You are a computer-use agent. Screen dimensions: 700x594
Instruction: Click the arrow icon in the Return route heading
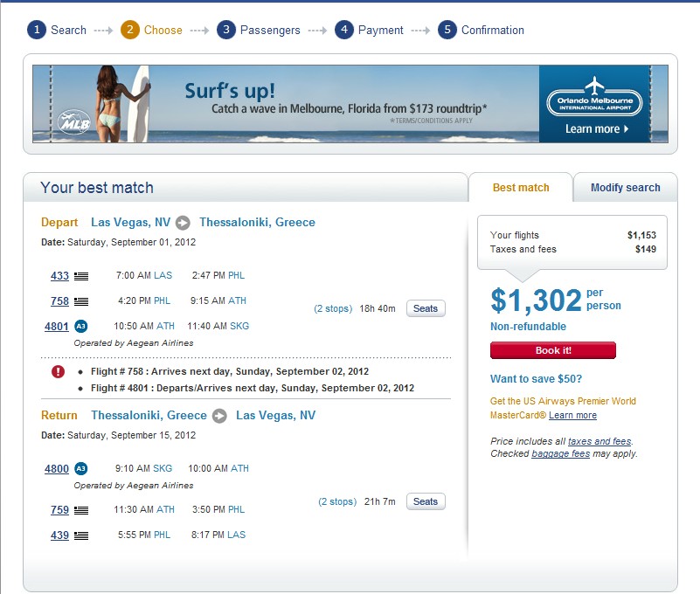[x=219, y=416]
